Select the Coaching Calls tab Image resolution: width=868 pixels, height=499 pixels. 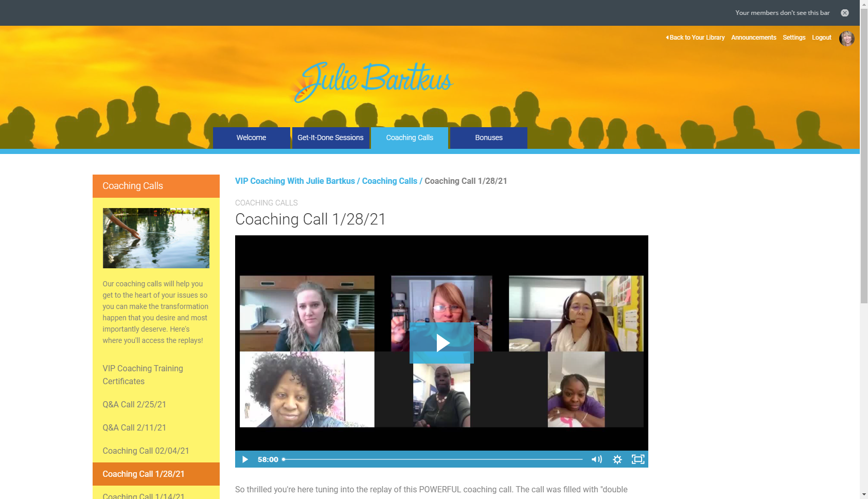410,138
